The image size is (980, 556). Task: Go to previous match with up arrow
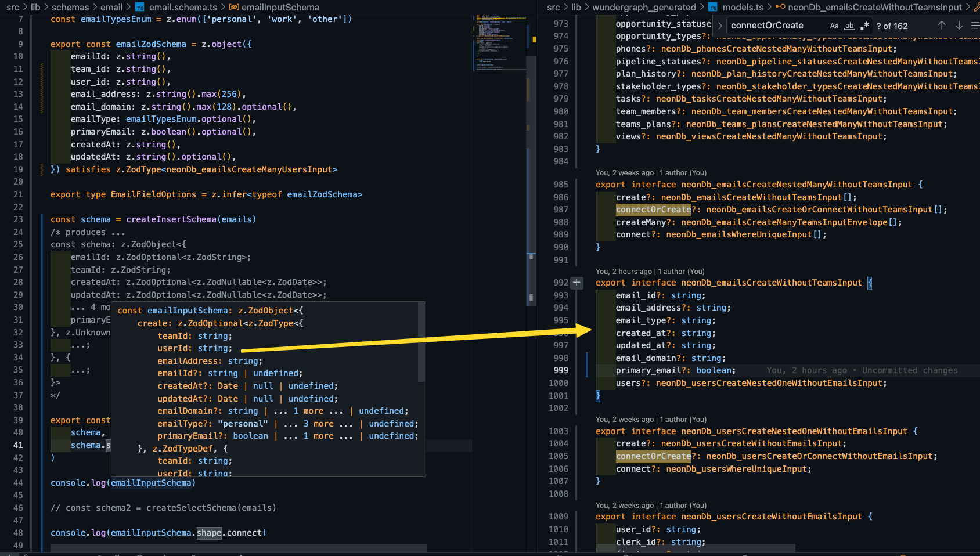[x=942, y=26]
